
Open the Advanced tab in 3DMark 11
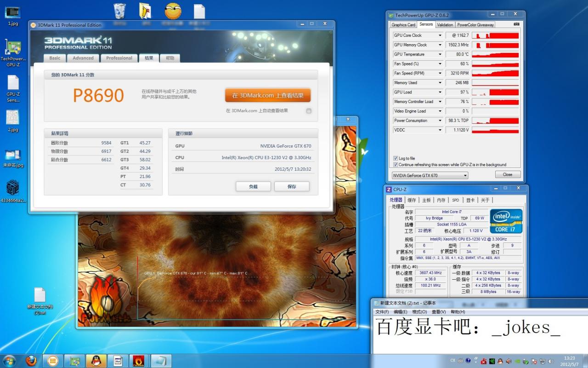[x=83, y=58]
